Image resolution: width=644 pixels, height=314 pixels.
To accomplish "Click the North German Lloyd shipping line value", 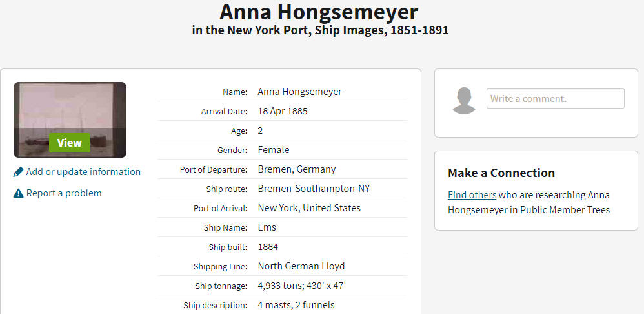I will [301, 266].
